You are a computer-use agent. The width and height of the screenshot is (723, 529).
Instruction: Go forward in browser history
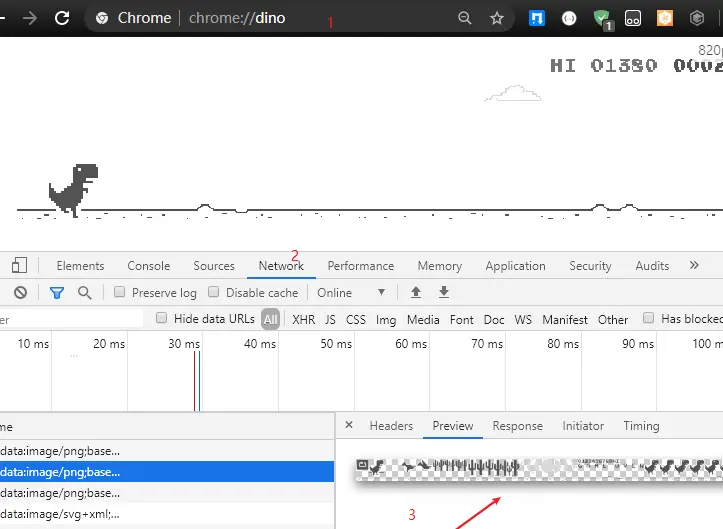point(30,18)
